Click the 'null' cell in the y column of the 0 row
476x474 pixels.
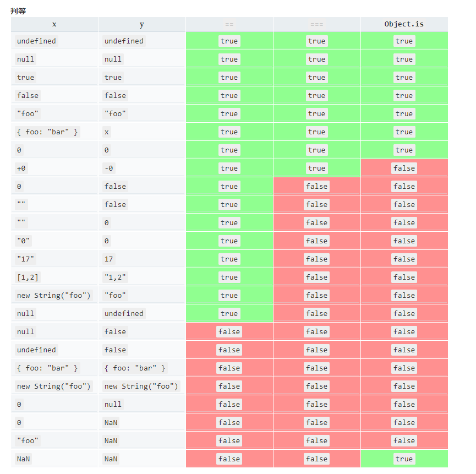pyautogui.click(x=113, y=404)
